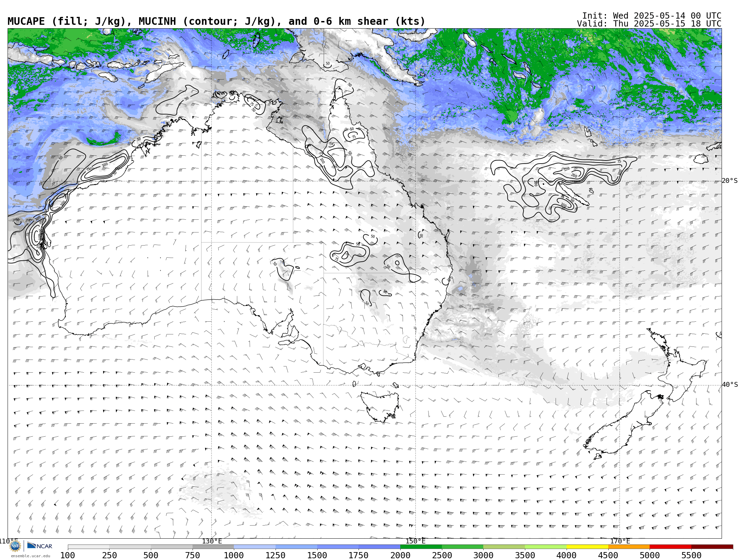Click the colorbar label 750
The image size is (744, 560).
193,555
